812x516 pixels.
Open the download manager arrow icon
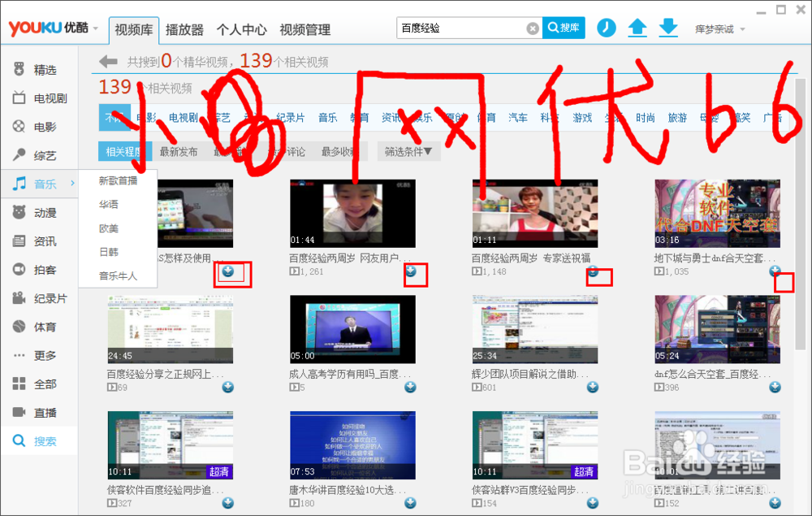[x=668, y=28]
